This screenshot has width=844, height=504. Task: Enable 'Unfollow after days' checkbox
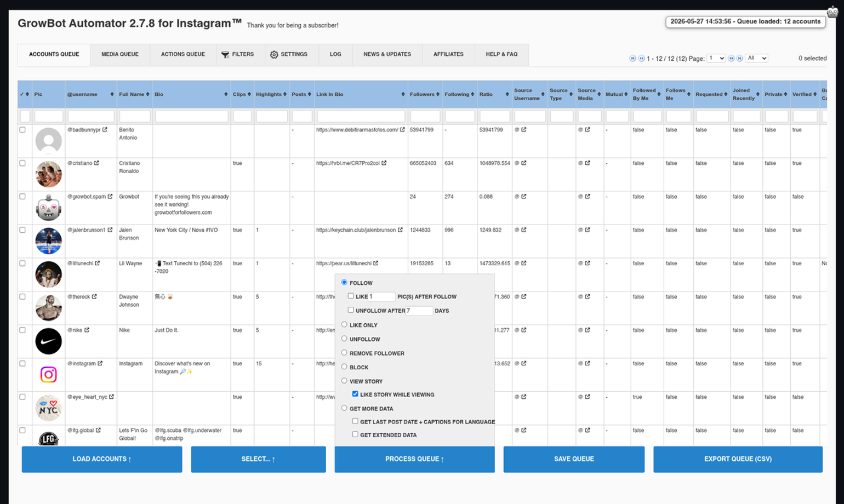coord(351,310)
